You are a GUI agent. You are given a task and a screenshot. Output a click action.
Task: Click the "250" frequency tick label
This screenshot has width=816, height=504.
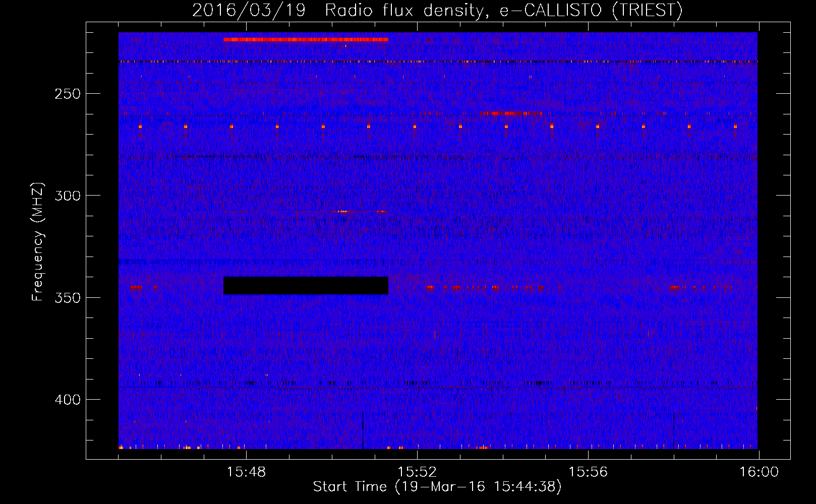(68, 94)
